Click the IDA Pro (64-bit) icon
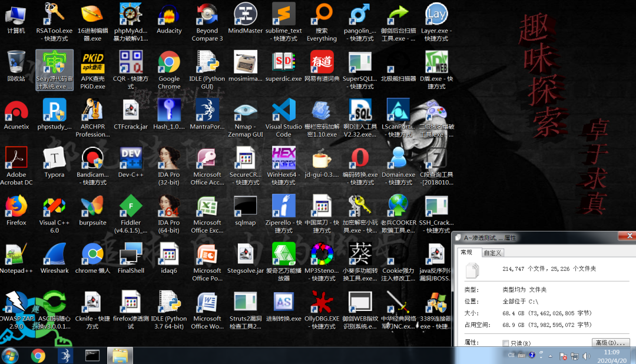Screen dimensions: 636x364 (169, 214)
